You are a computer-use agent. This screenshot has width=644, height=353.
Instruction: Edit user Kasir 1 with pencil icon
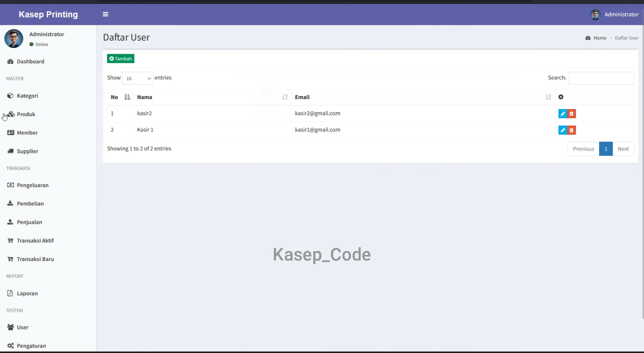tap(562, 130)
